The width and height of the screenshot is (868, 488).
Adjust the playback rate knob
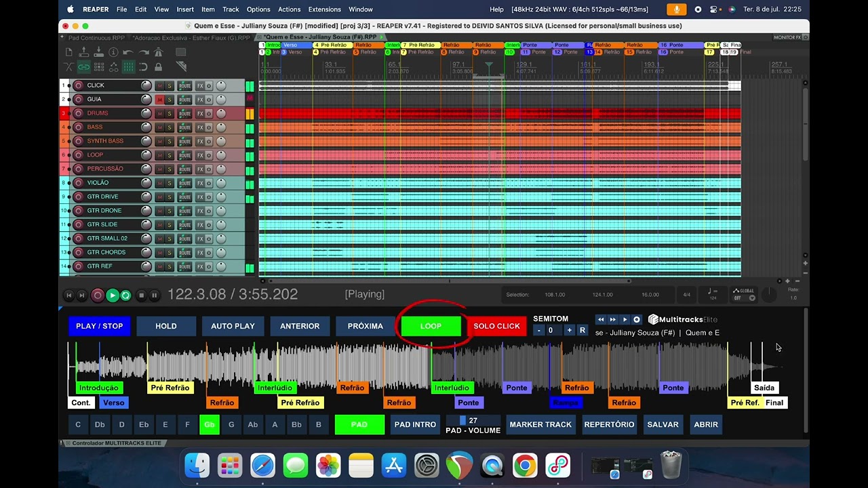769,294
